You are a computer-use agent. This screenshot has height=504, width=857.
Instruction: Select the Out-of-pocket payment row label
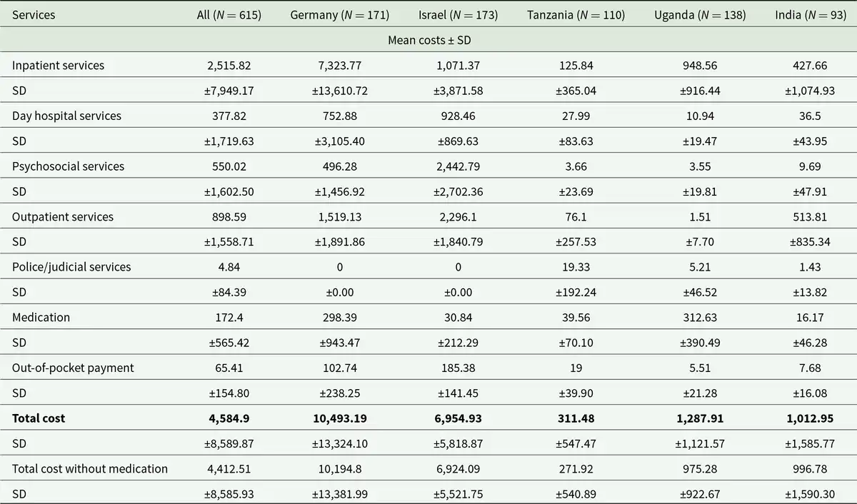pyautogui.click(x=73, y=368)
